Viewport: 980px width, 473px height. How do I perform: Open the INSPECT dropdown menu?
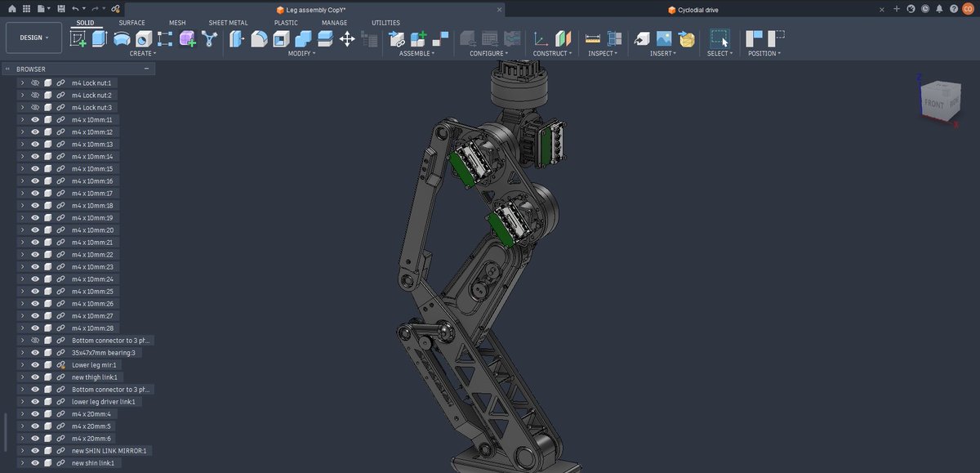coord(604,54)
